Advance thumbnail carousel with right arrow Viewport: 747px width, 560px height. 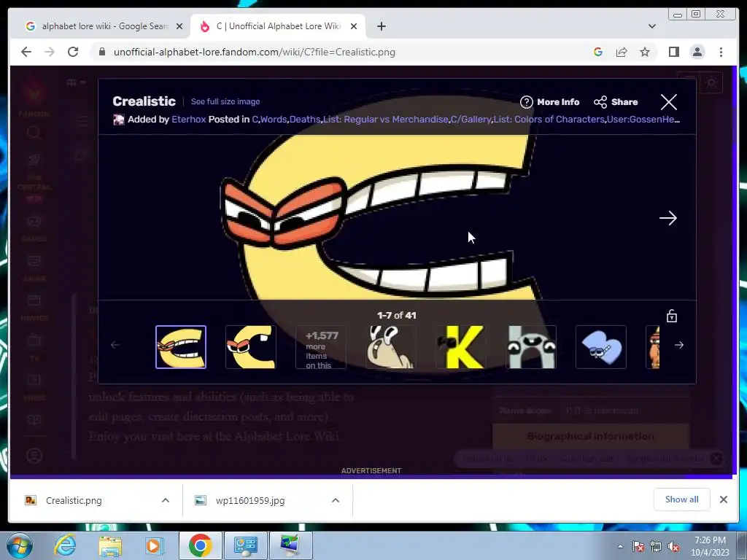coord(679,345)
